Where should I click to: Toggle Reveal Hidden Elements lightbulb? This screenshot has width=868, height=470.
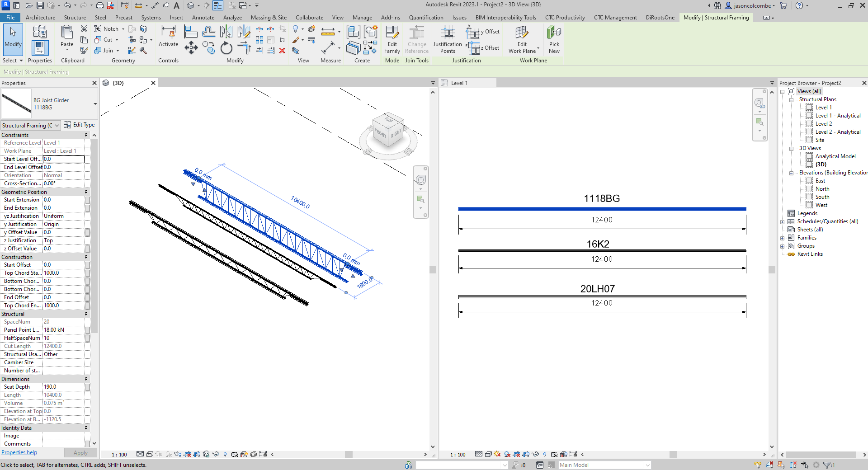coord(225,455)
